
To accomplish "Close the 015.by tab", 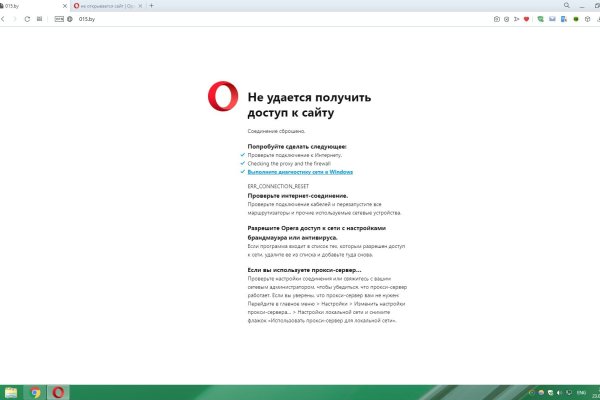I will click(62, 5).
